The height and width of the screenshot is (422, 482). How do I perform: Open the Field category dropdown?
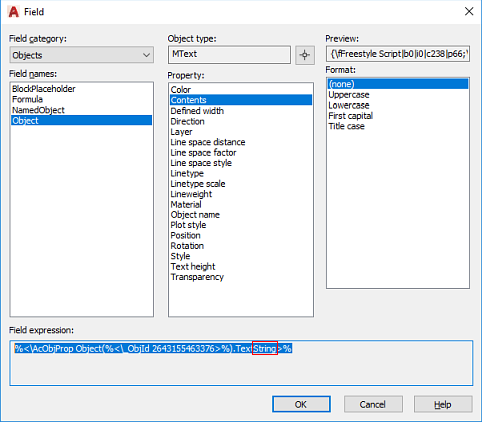(x=82, y=55)
